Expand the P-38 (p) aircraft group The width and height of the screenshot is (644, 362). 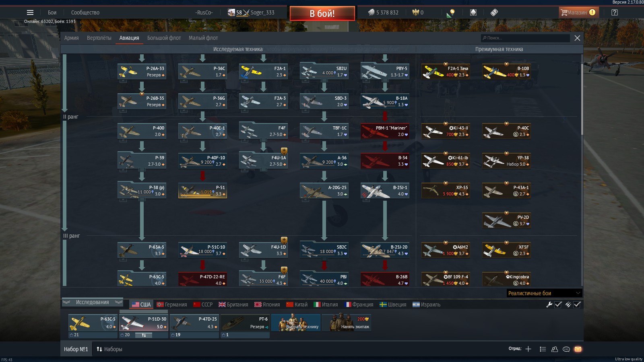pyautogui.click(x=142, y=200)
